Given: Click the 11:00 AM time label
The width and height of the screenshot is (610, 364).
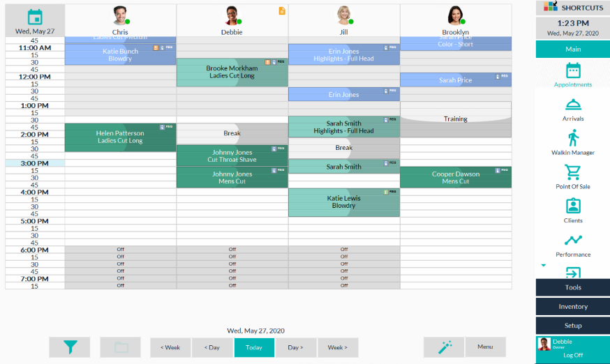Looking at the screenshot, I should pyautogui.click(x=35, y=48).
